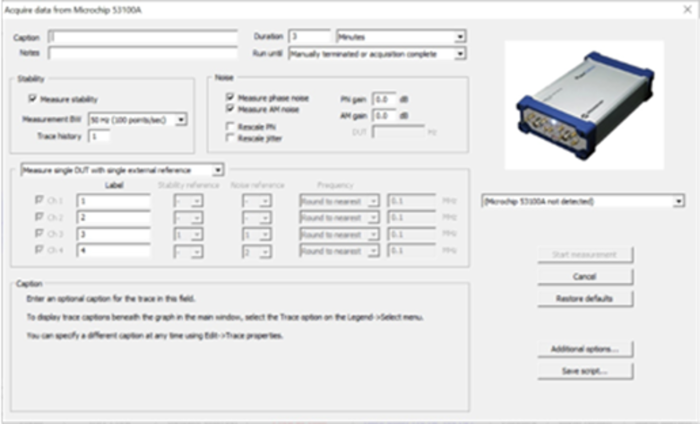Open Additional options dialog
This screenshot has height=424, width=700.
pos(585,349)
